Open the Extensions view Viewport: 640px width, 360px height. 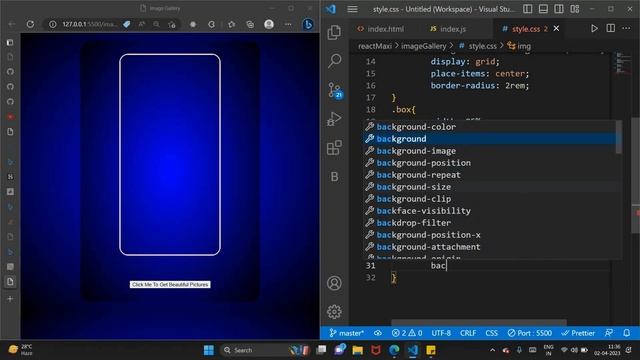coord(334,148)
